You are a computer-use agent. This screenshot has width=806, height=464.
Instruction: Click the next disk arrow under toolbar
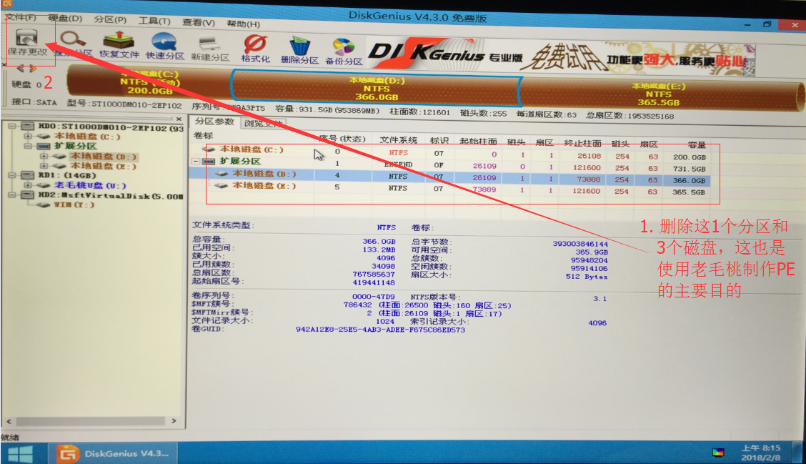point(33,68)
